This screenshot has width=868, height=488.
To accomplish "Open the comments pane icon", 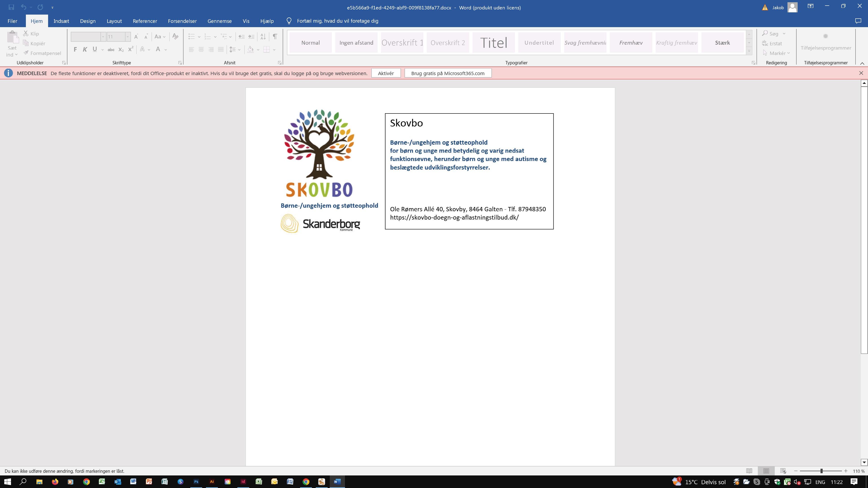I will 858,21.
